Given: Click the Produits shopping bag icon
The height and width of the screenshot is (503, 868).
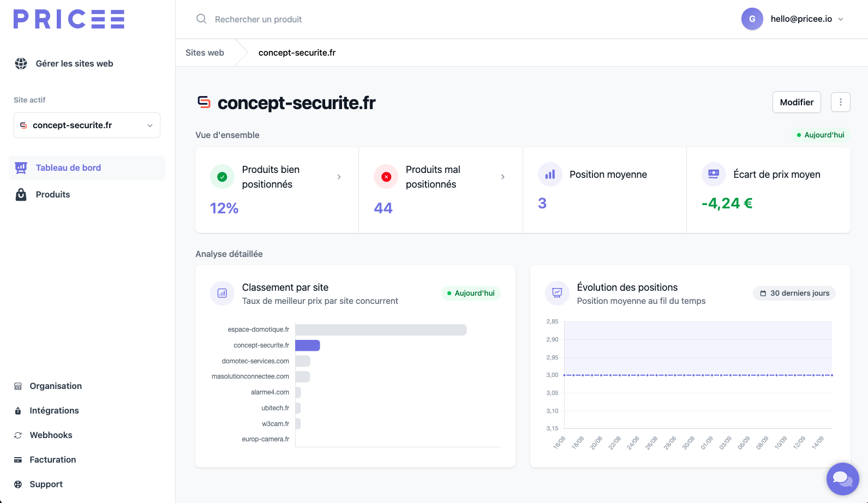Looking at the screenshot, I should tap(21, 195).
